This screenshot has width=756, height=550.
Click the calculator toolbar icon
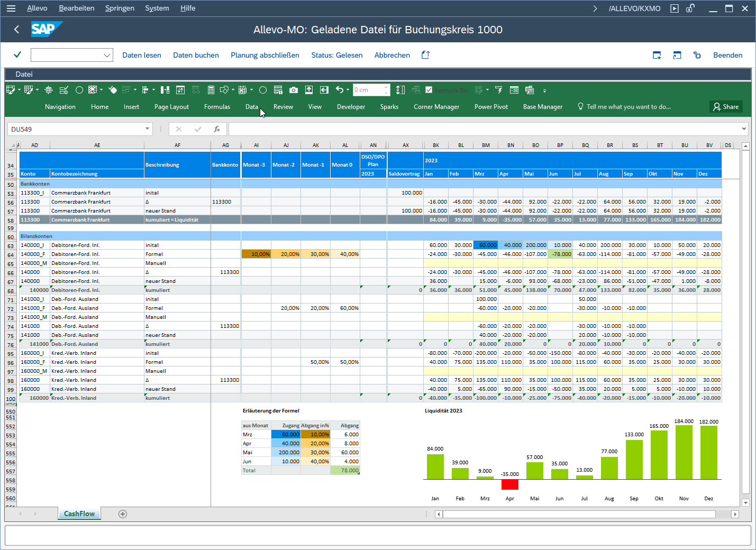(x=211, y=90)
